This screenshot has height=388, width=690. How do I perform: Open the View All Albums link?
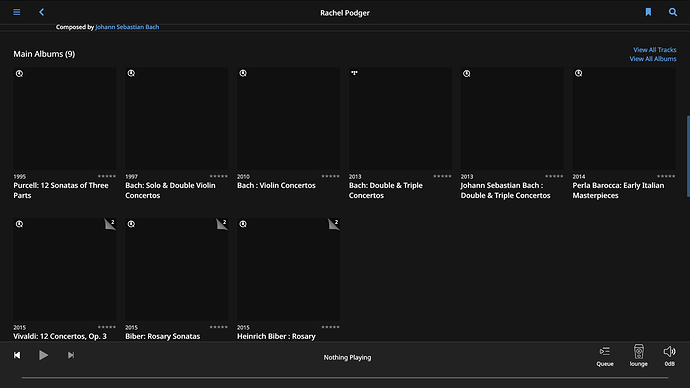(653, 59)
